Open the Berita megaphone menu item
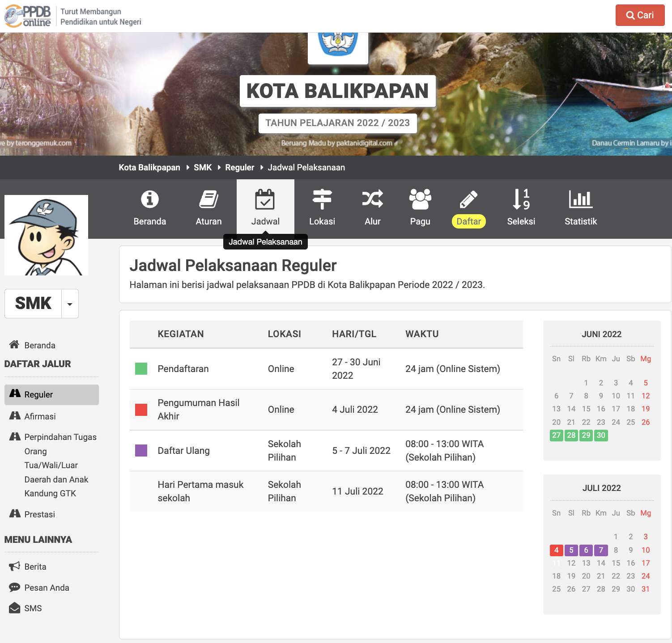Screen dimensions: 672x643 (x=35, y=567)
